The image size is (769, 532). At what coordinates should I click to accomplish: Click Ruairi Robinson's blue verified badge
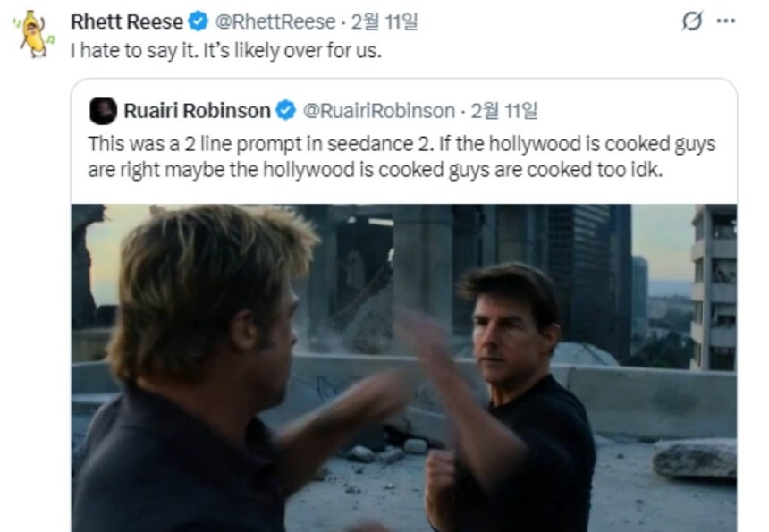point(286,110)
